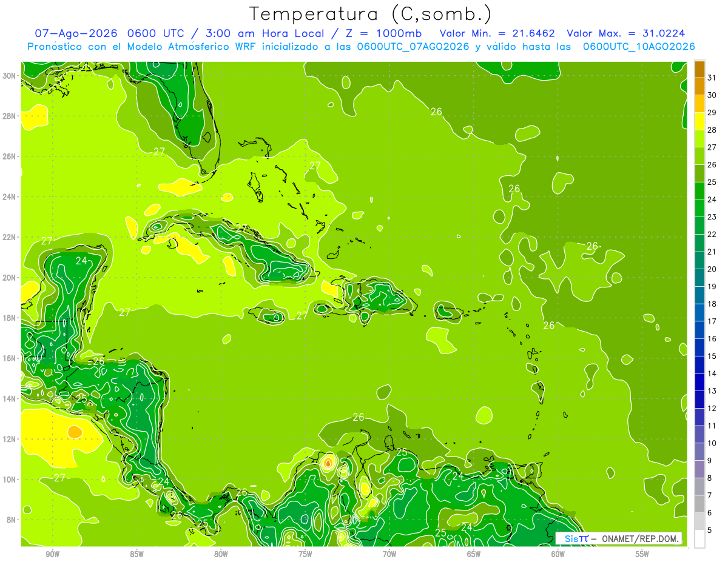Click the '60W' longitude axis label
The height and width of the screenshot is (562, 728).
point(558,554)
